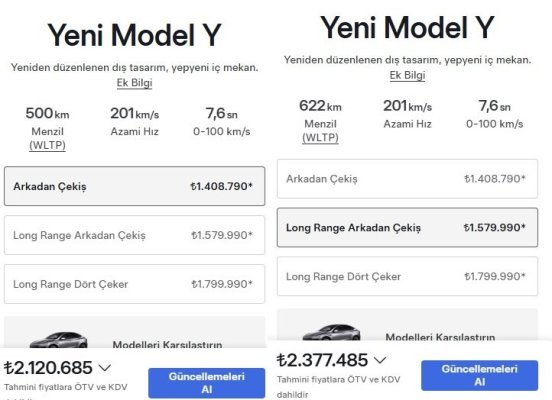Select Arkadan Çekiş option in left panel

pos(134,186)
